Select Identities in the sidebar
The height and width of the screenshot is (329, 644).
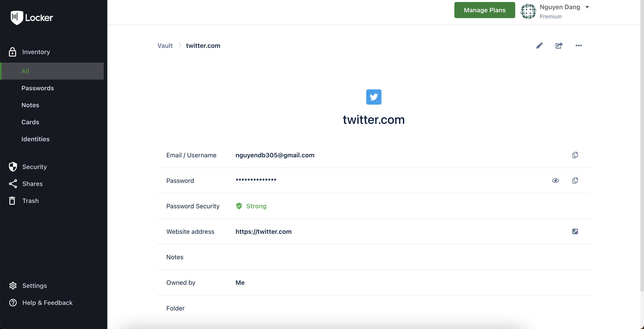pos(35,139)
